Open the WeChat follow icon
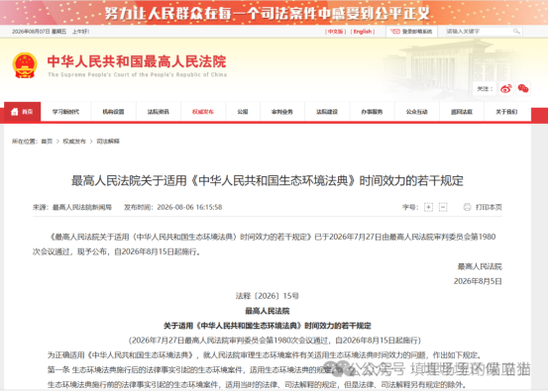The height and width of the screenshot is (392, 548). click(x=523, y=88)
